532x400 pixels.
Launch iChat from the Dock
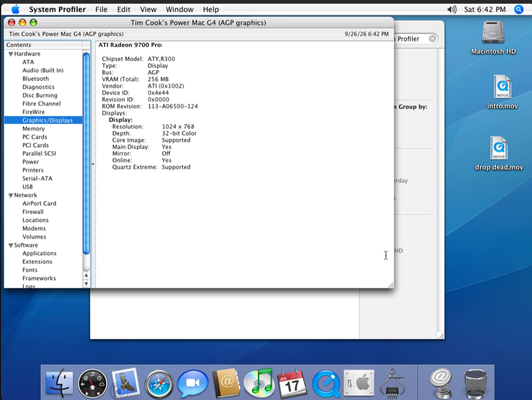point(193,384)
